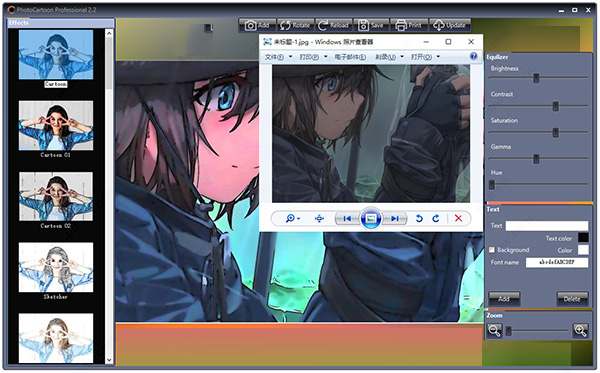The image size is (600, 373).
Task: Go to previous image in photo viewer
Action: 347,218
